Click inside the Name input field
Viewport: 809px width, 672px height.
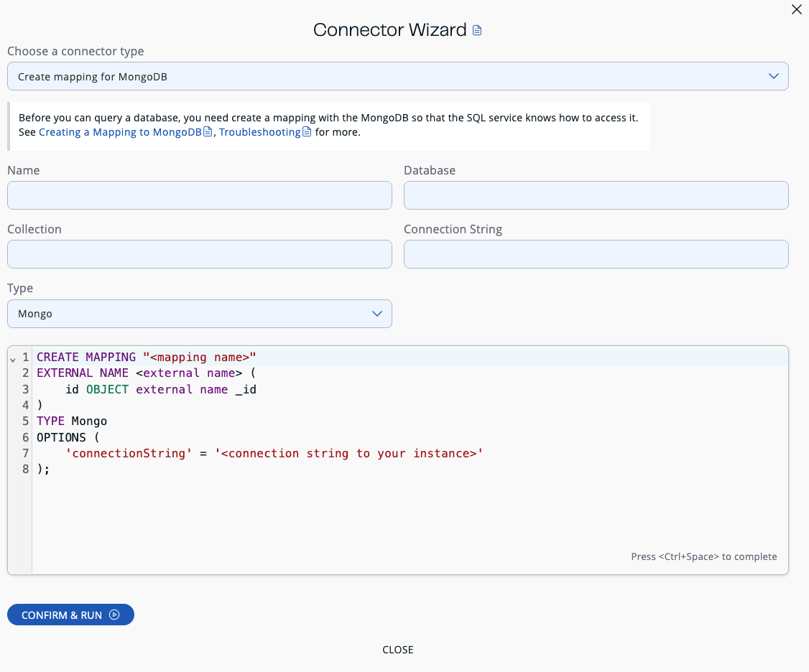(200, 195)
